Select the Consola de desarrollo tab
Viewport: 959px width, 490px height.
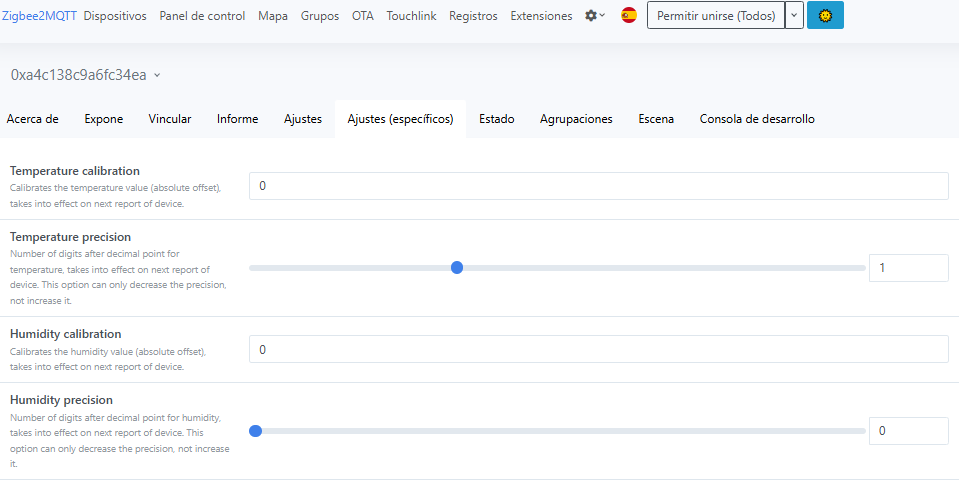click(x=757, y=119)
